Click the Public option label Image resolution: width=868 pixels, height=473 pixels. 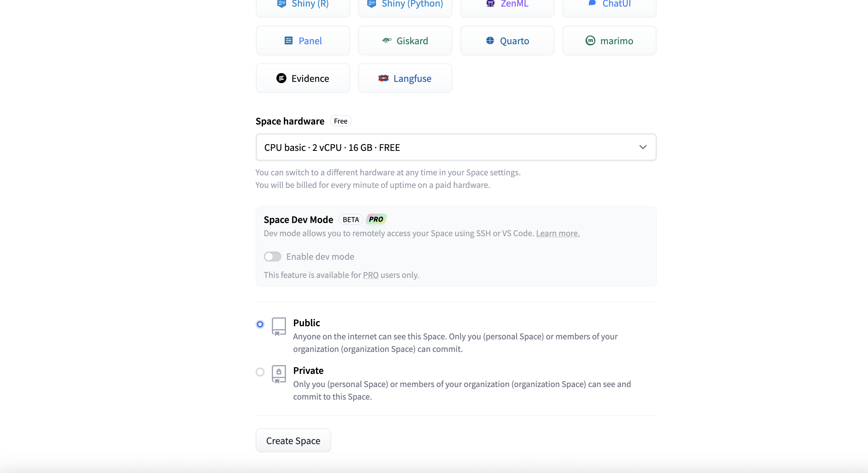pyautogui.click(x=306, y=323)
